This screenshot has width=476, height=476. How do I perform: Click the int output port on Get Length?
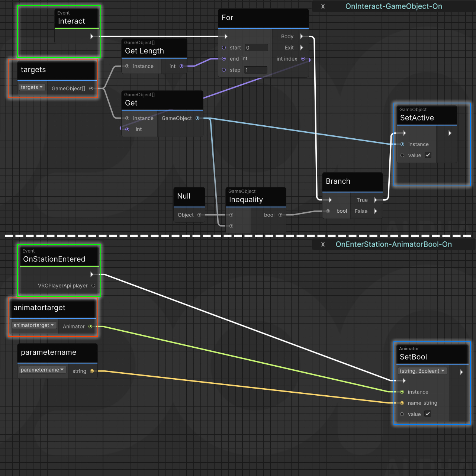tap(181, 66)
